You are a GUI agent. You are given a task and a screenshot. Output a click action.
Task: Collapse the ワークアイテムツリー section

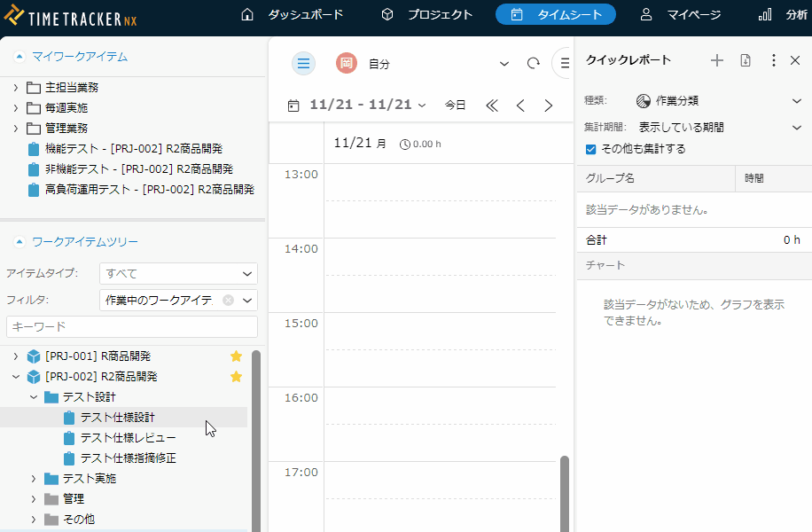coord(19,242)
